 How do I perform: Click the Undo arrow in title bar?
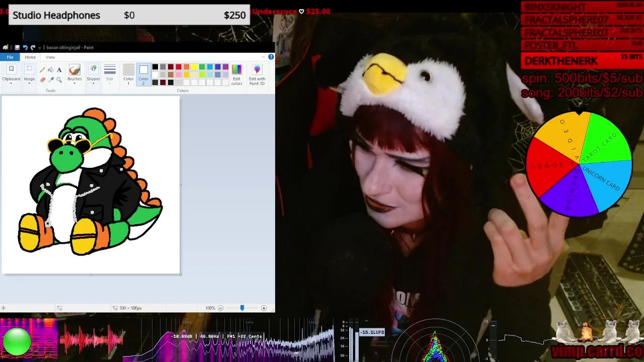click(25, 47)
